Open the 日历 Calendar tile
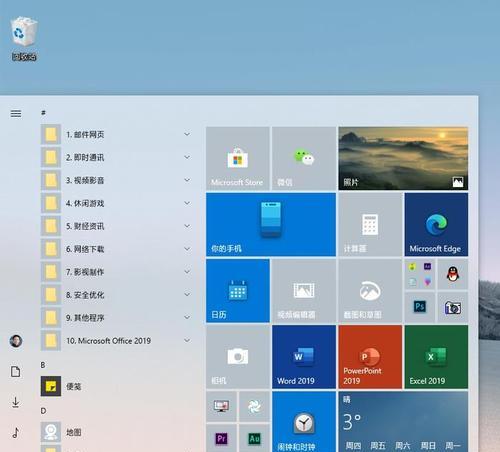This screenshot has width=500, height=452. [x=238, y=291]
